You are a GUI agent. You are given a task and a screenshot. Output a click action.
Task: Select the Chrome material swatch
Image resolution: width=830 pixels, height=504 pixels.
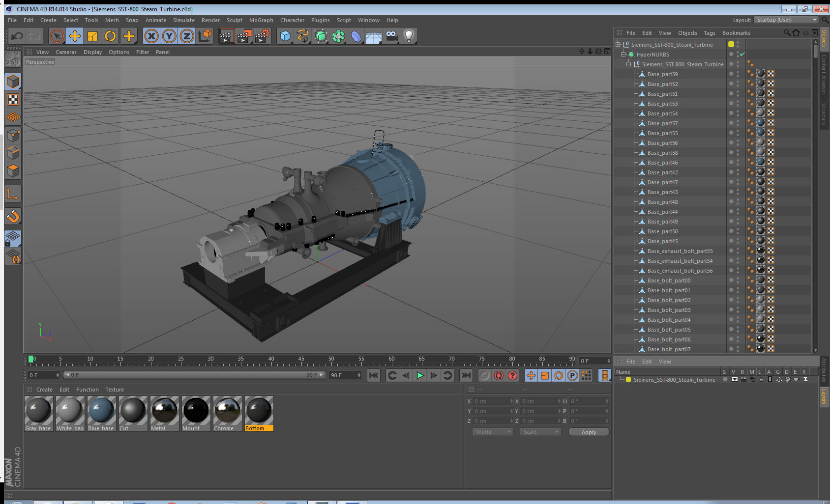pos(227,414)
